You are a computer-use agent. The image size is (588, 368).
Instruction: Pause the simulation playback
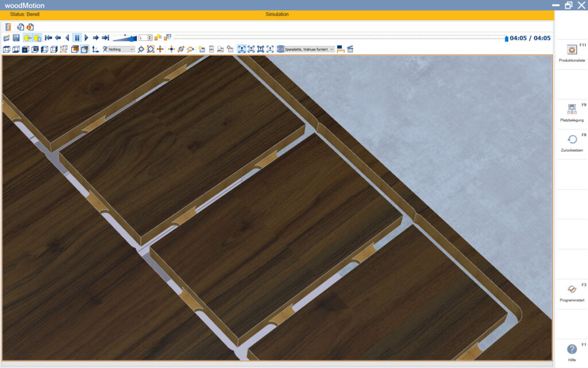[x=76, y=38]
